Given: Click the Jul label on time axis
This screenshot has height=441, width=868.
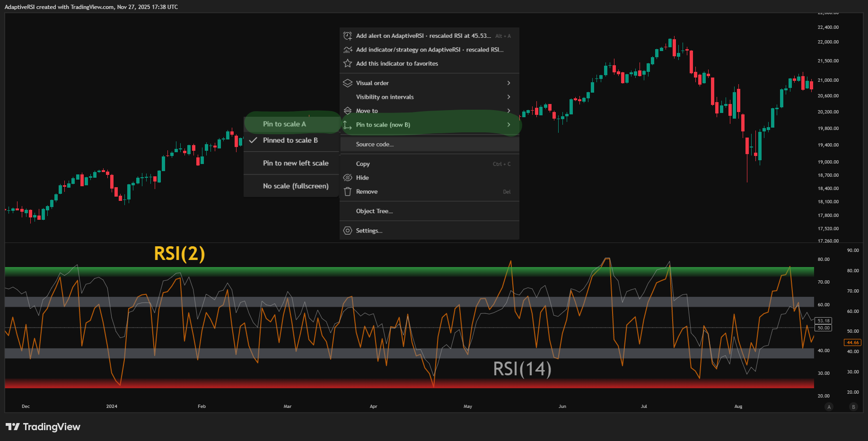Looking at the screenshot, I should (644, 406).
